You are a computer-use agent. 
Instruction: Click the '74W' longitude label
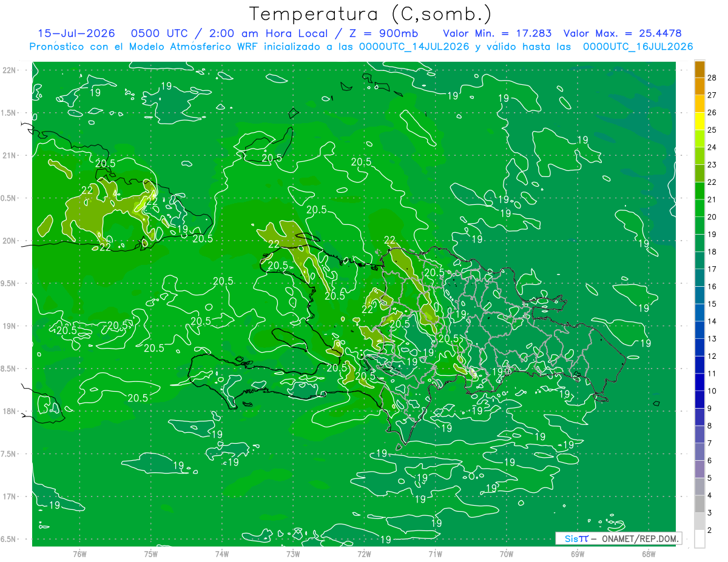coord(221,554)
